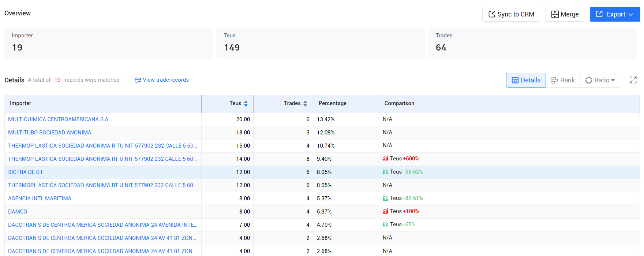Image resolution: width=644 pixels, height=256 pixels.
Task: Click the green trend icon beside Teus -58.62%
Action: tap(385, 172)
